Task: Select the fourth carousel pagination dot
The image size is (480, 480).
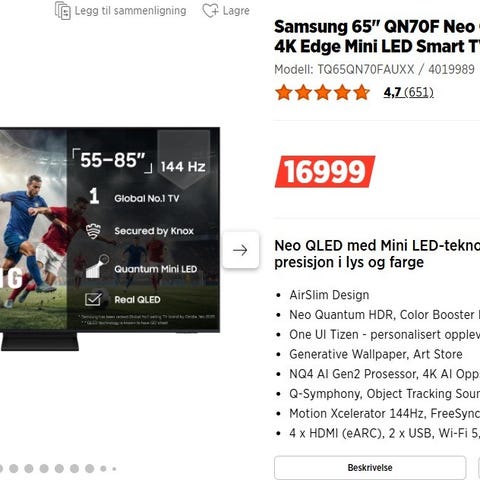Action: point(59,468)
